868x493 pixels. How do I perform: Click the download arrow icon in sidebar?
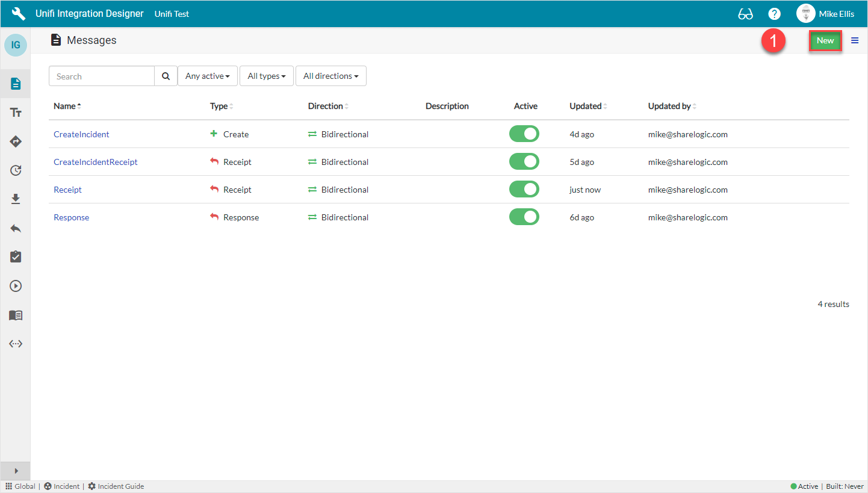[x=16, y=199]
